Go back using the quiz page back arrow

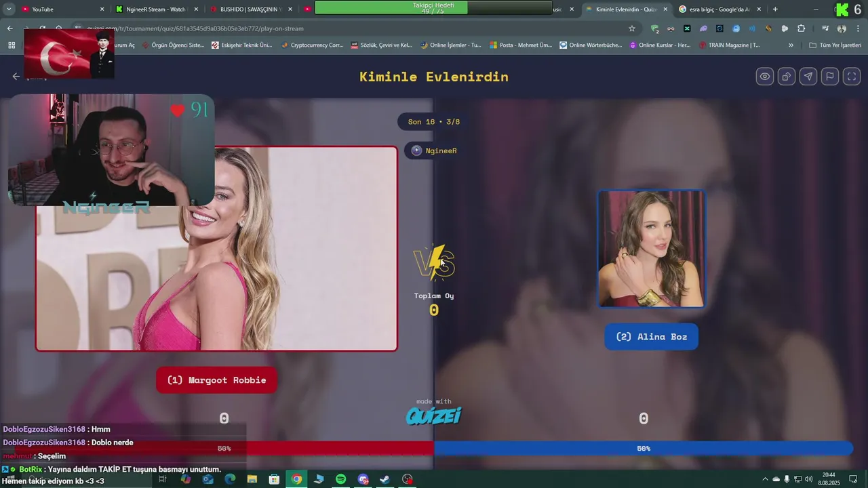(16, 77)
